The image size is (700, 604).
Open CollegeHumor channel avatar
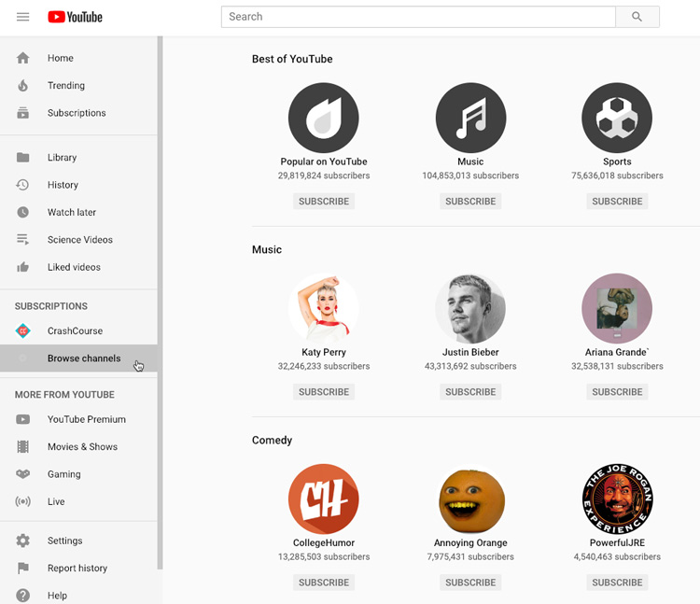click(x=324, y=499)
